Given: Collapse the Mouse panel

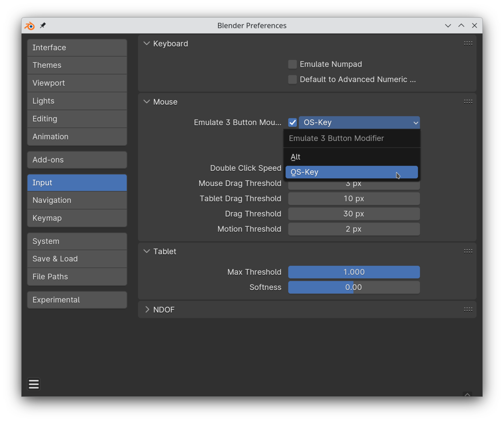Looking at the screenshot, I should [x=147, y=102].
